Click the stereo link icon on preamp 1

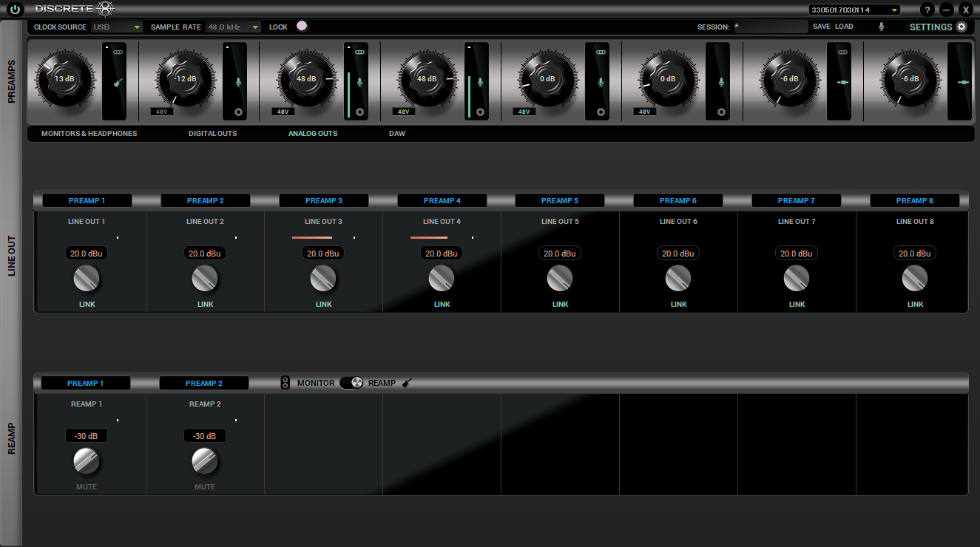118,52
